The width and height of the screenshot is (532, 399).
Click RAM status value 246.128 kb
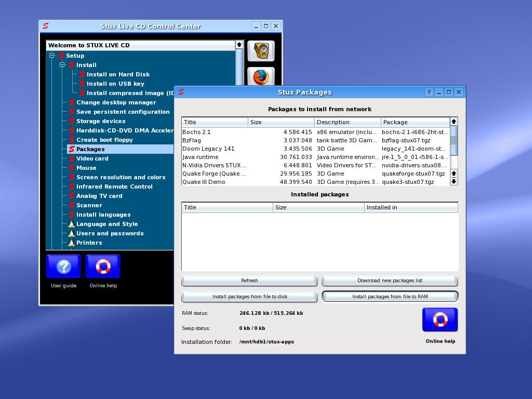click(x=255, y=313)
